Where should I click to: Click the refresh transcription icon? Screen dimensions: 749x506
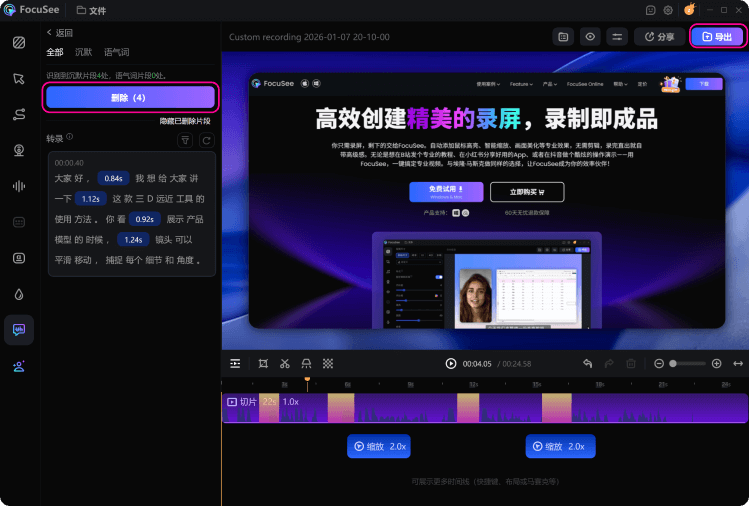[x=206, y=140]
